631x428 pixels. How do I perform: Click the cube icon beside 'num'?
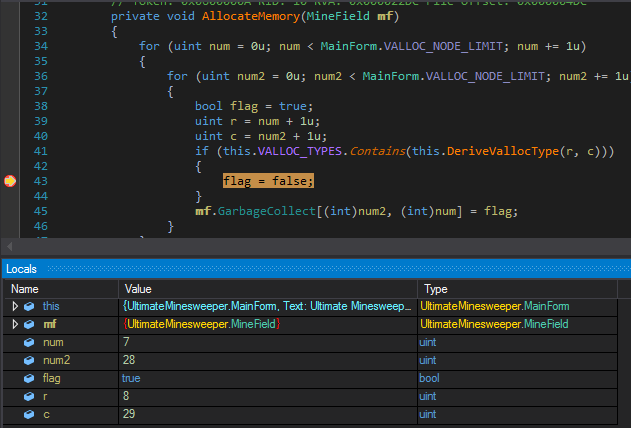pos(29,342)
